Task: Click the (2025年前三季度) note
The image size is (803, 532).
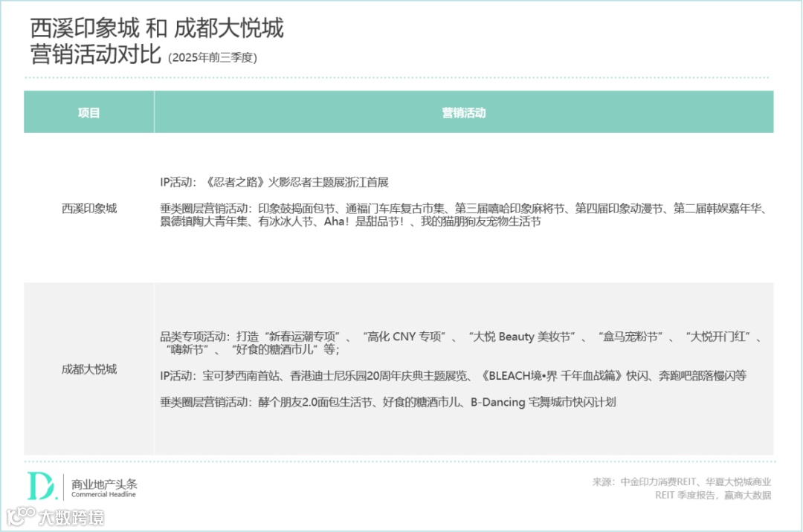Action: 213,57
